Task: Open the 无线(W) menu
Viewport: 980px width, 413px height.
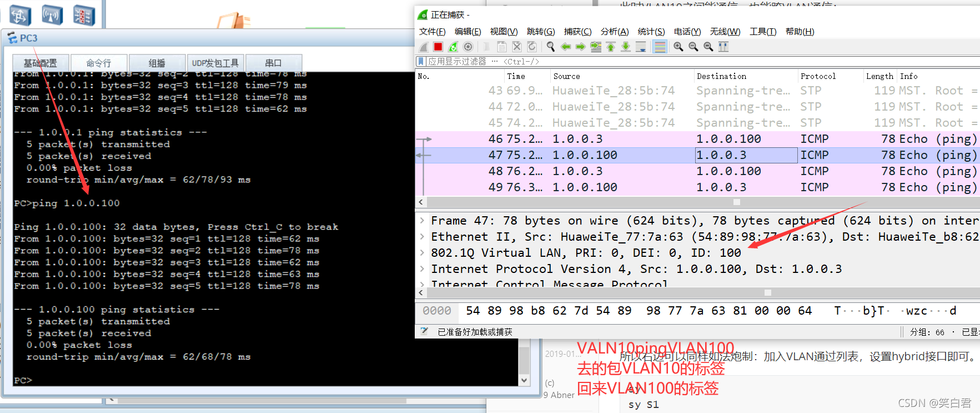Action: [725, 32]
